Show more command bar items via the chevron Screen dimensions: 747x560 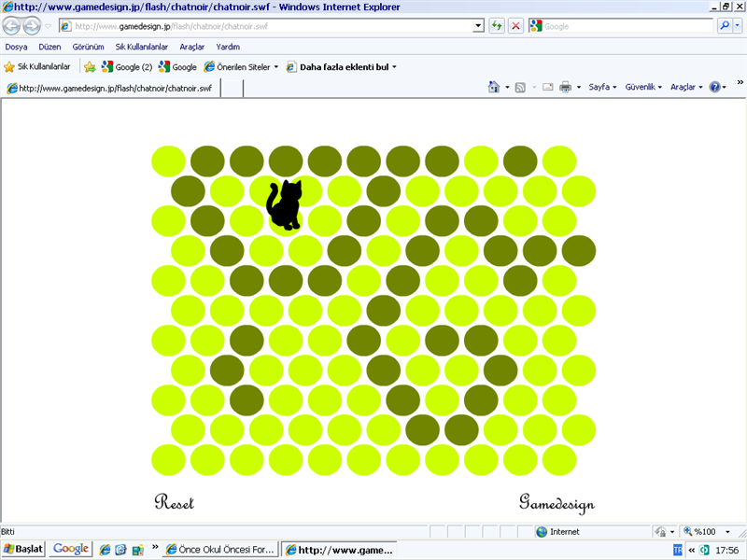[x=740, y=82]
